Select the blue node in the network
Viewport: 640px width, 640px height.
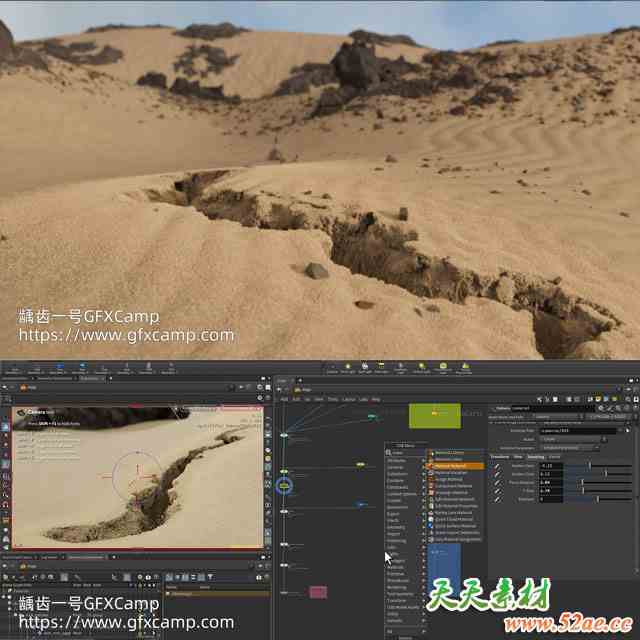361,504
